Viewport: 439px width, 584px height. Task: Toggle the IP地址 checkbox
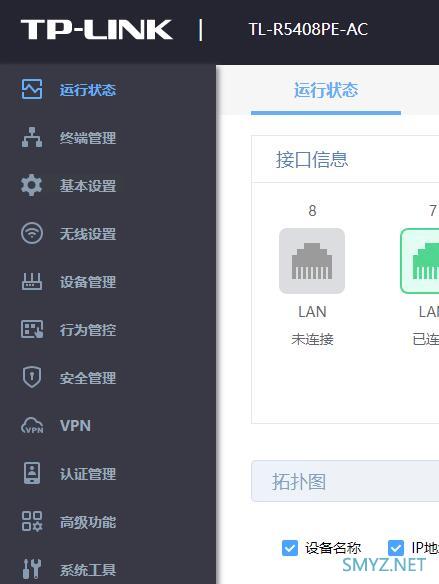pyautogui.click(x=395, y=548)
